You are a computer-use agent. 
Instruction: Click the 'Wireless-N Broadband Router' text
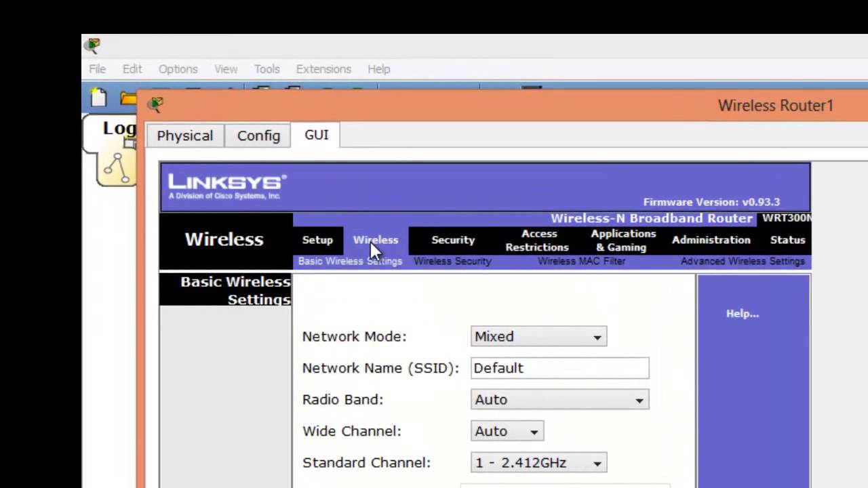pyautogui.click(x=652, y=218)
